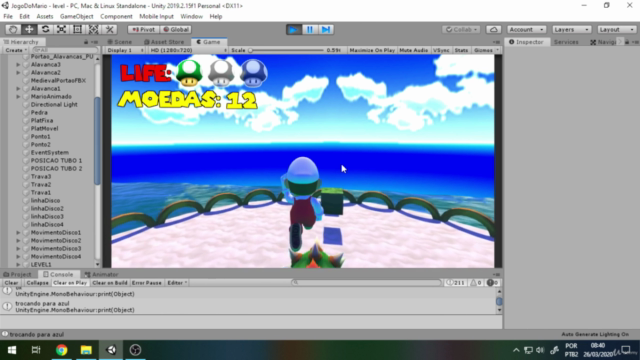Open the Layout dropdown
This screenshot has height=360, width=640.
pos(617,29)
